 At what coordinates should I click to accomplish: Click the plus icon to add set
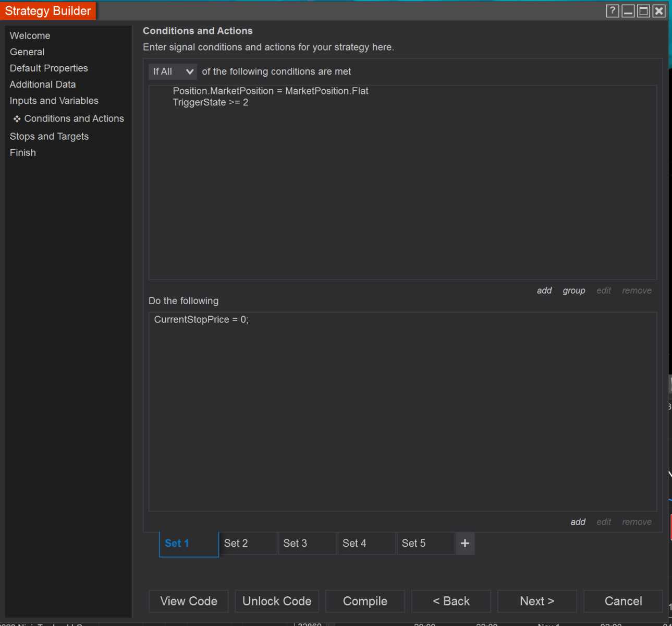click(x=465, y=544)
